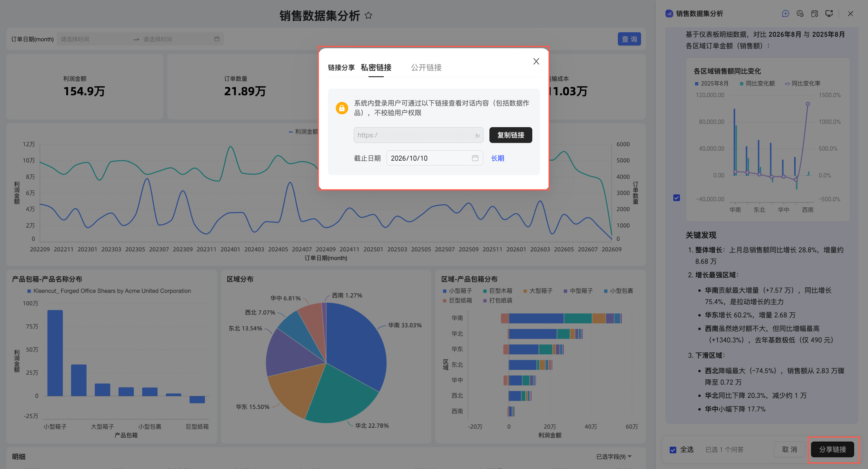Click the 区域分布 chart title
This screenshot has height=469, width=868.
(x=240, y=279)
